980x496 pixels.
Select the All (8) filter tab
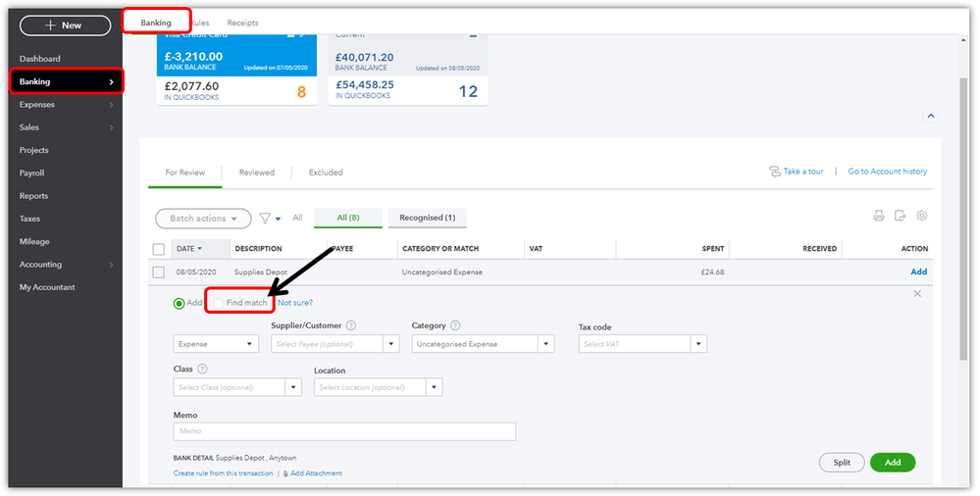[348, 218]
